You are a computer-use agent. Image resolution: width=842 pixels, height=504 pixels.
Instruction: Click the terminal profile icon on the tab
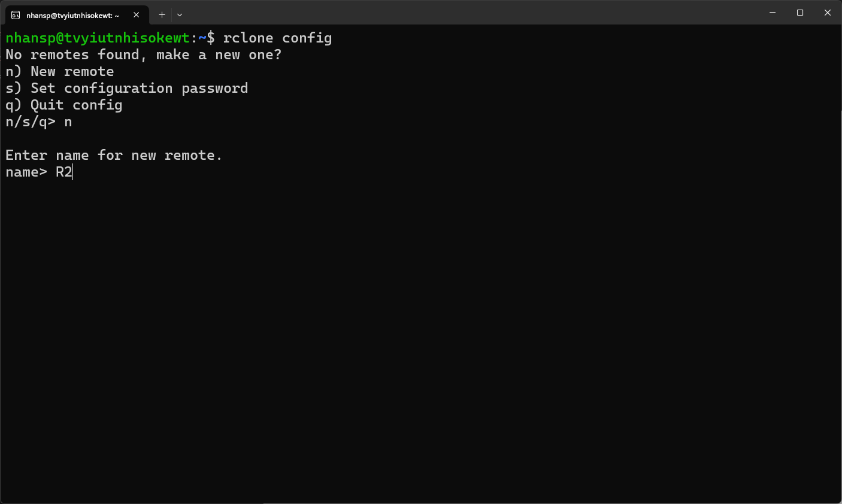click(x=16, y=15)
